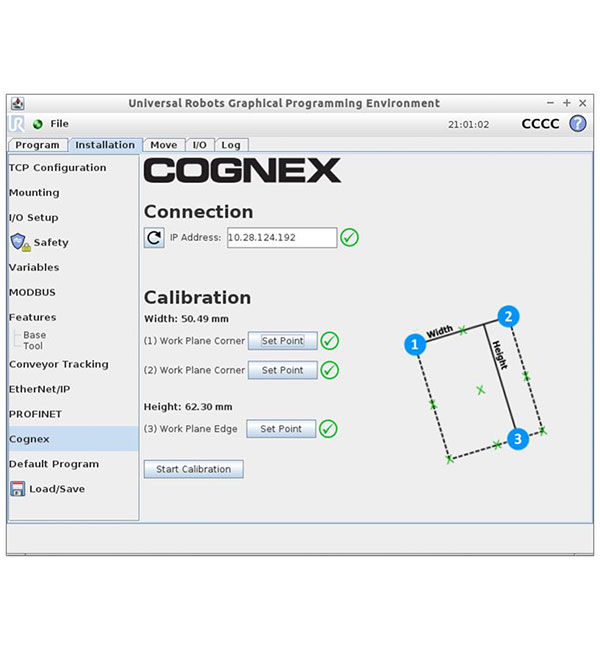Click the Width: 50.49 mm value
Screen dimensions: 600x650
(x=186, y=319)
